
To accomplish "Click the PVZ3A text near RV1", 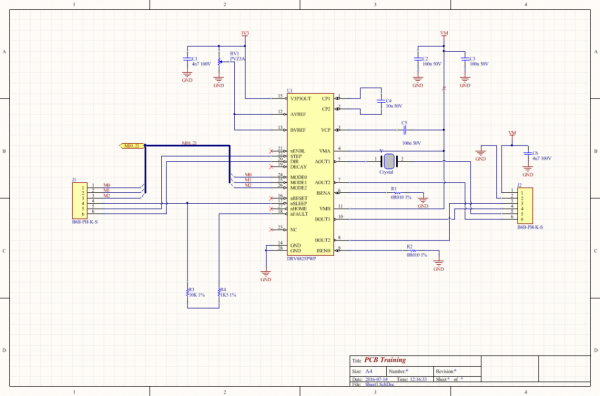I will click(x=238, y=59).
